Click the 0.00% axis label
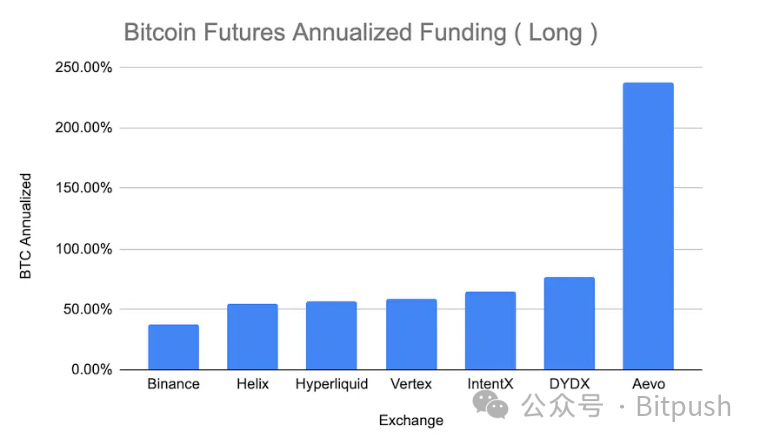The height and width of the screenshot is (446, 762). click(x=91, y=369)
